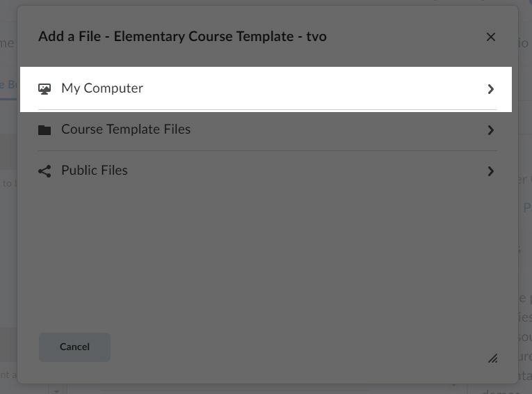Click the dimmed dropdown arrow at bottom-right edge
This screenshot has height=394, width=532.
point(453,385)
